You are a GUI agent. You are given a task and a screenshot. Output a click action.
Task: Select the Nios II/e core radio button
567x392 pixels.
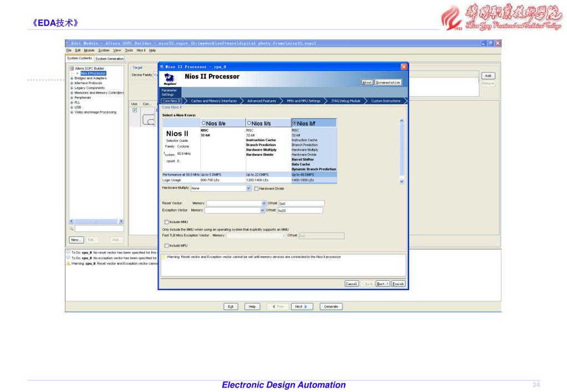point(203,123)
